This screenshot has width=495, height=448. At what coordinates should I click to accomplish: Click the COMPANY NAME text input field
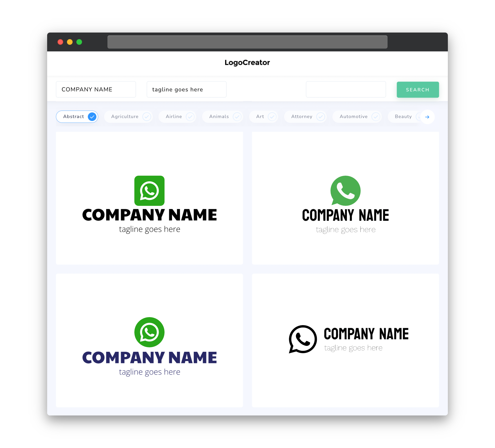click(96, 89)
